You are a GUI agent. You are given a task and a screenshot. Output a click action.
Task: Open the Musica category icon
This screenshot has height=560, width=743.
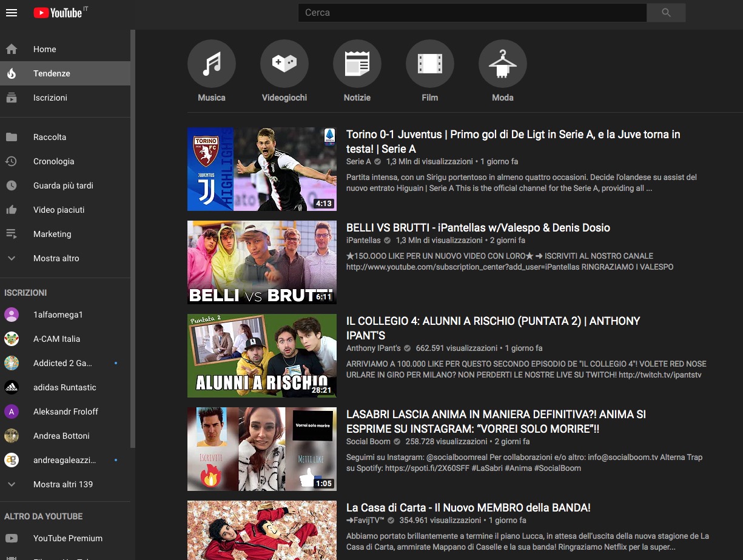click(x=211, y=64)
